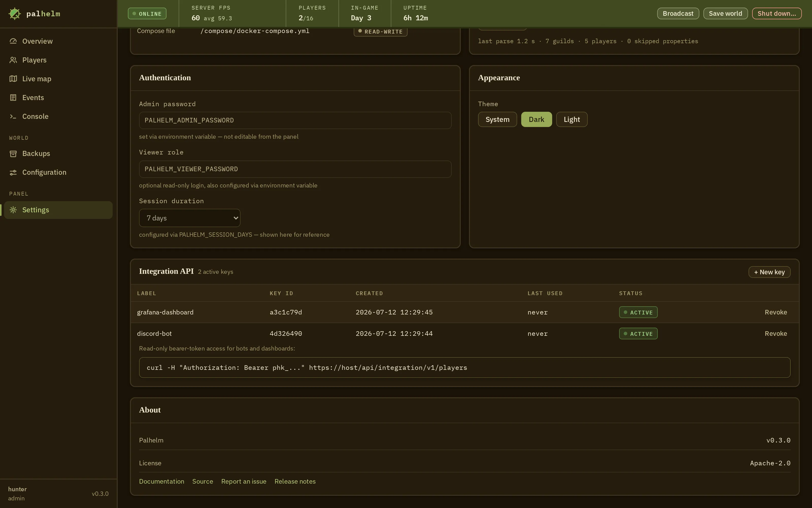Click the Server FPS value 60

196,18
